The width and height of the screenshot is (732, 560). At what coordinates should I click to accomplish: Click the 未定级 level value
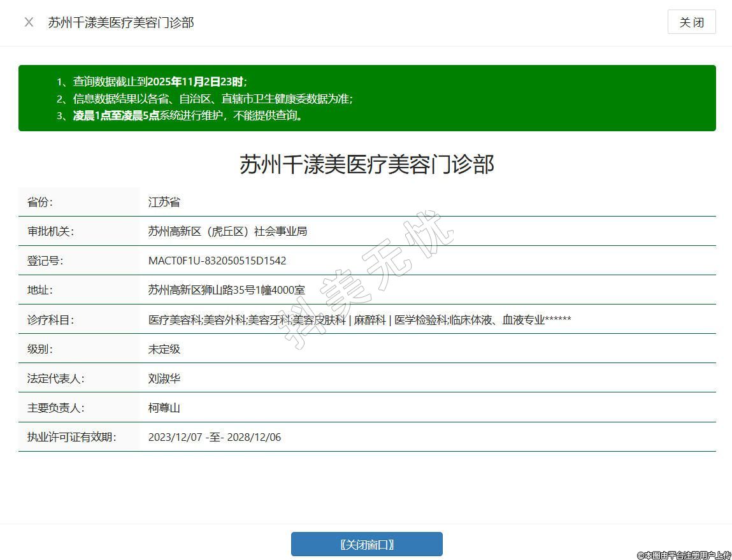tap(164, 349)
